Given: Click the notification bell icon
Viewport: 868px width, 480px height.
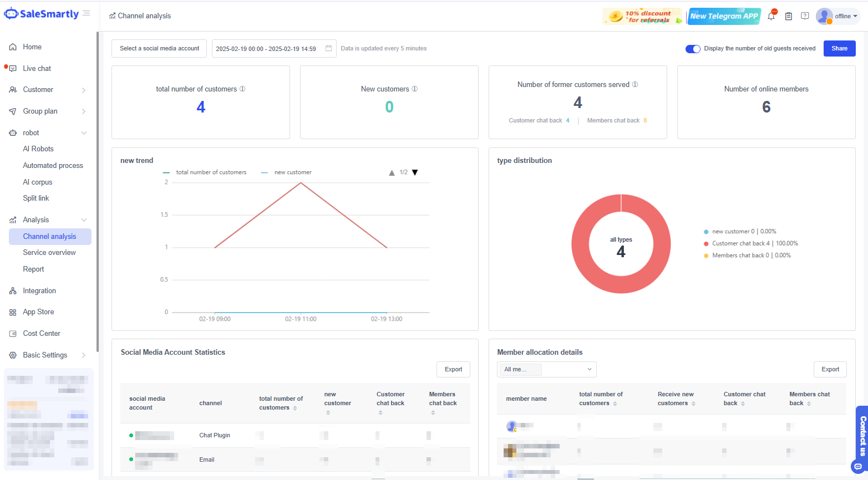Looking at the screenshot, I should (771, 16).
